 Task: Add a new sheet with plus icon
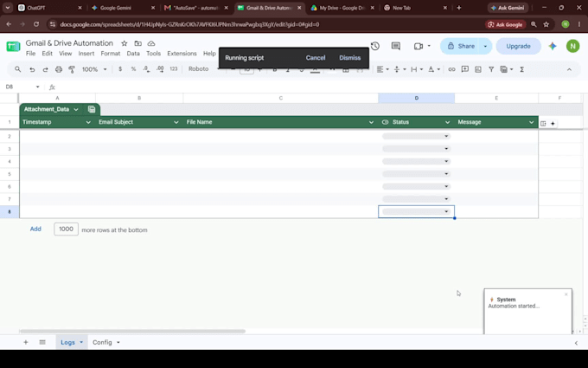(x=25, y=342)
